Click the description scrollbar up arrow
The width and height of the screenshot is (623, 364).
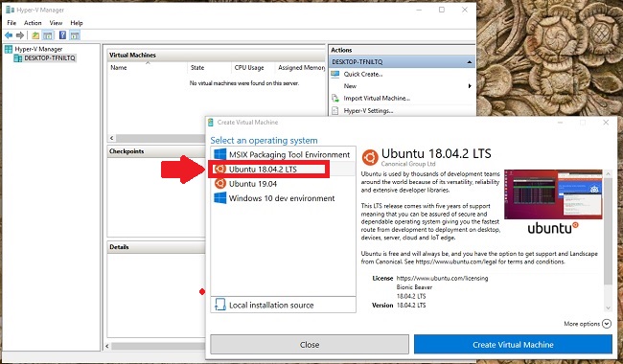608,174
